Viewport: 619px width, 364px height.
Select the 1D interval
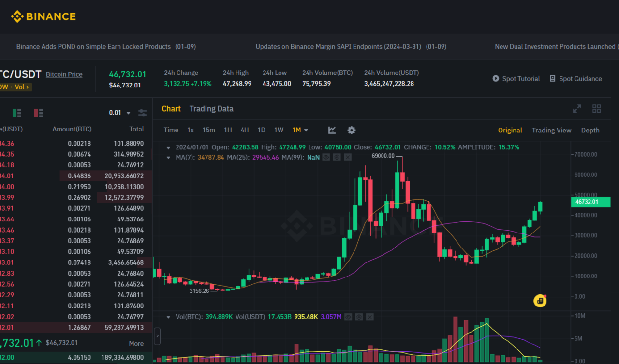click(261, 130)
